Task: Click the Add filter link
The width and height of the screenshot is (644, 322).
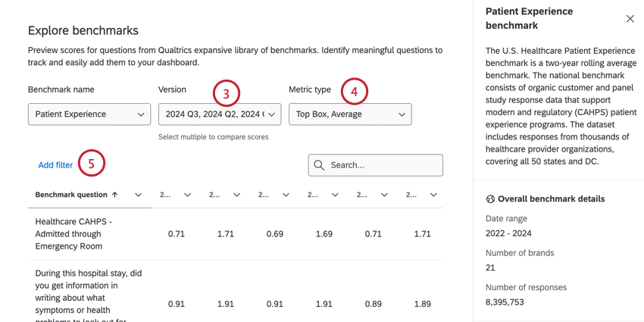Action: point(55,165)
